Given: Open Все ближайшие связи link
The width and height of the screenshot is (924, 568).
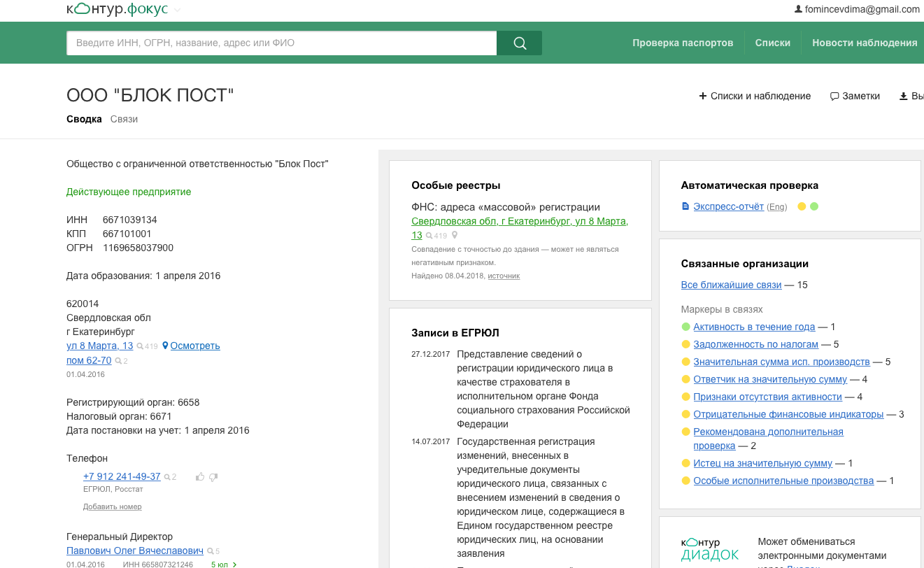Looking at the screenshot, I should (731, 285).
